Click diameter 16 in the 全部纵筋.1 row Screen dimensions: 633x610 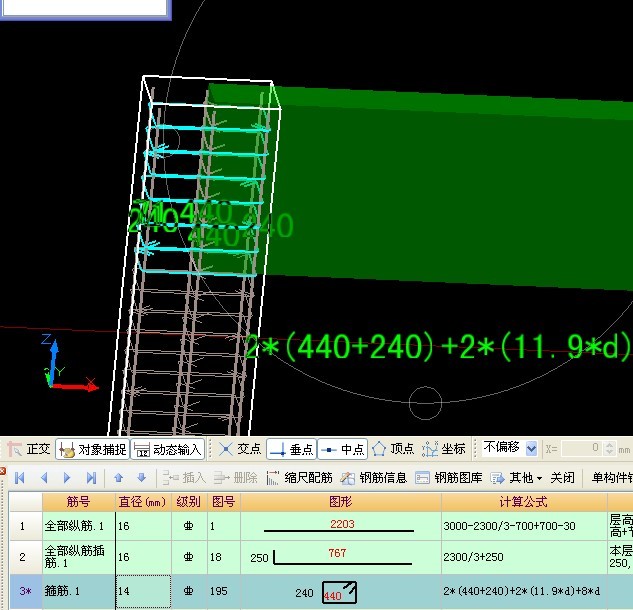click(x=143, y=526)
